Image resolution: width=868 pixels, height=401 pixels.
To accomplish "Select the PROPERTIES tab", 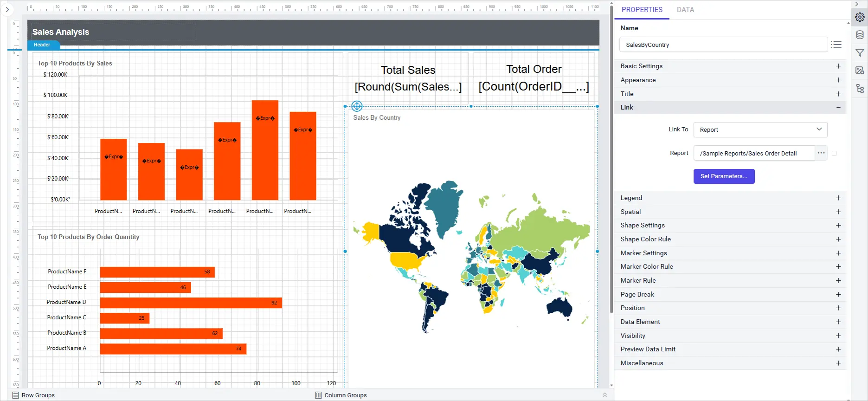I will click(x=642, y=10).
